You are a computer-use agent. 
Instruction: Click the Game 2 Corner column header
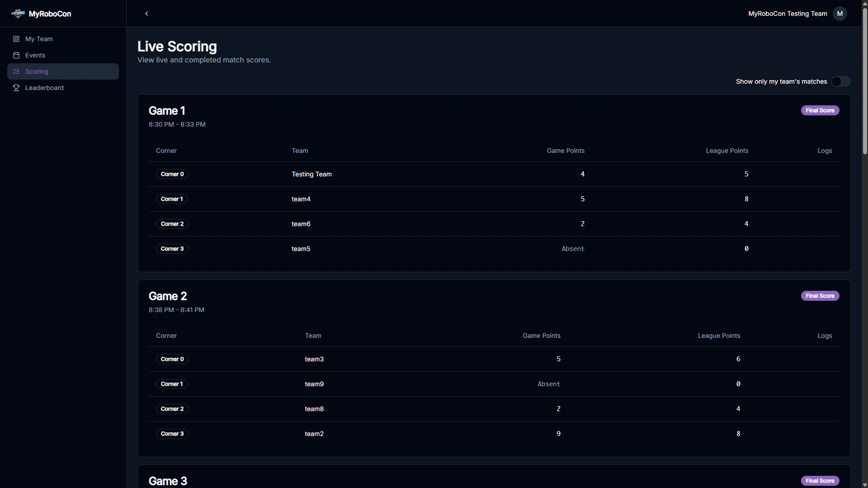click(x=166, y=336)
